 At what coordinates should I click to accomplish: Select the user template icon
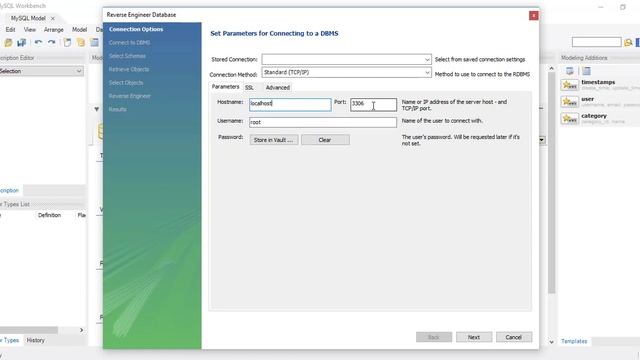pos(569,102)
